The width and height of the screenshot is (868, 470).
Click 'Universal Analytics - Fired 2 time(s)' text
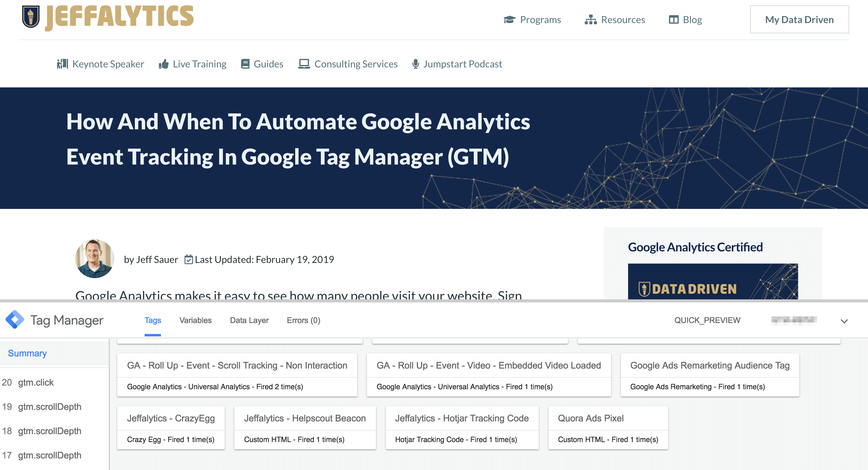pos(246,387)
